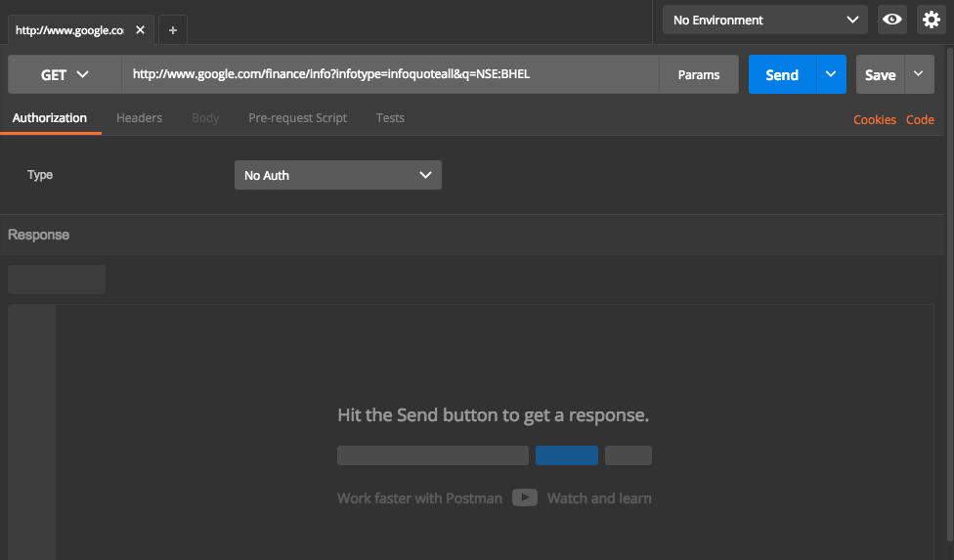The image size is (954, 560).
Task: Close the google.com request tab
Action: tap(140, 29)
